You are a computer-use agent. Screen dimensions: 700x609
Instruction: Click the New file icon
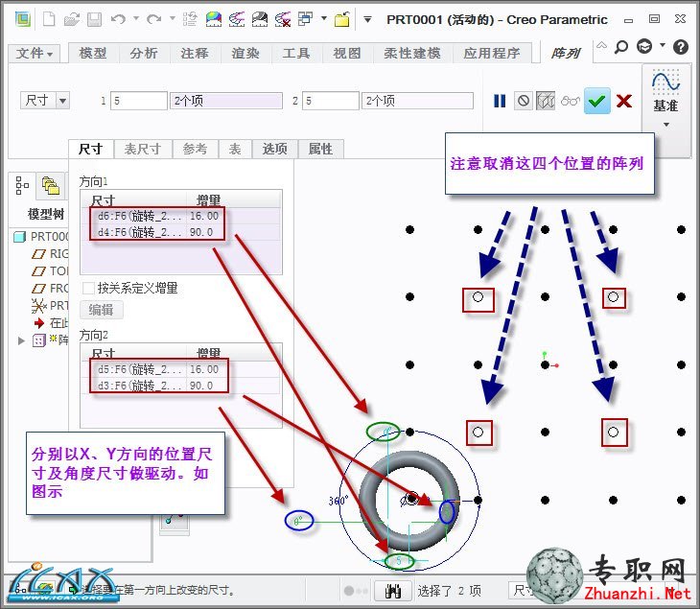[x=49, y=19]
